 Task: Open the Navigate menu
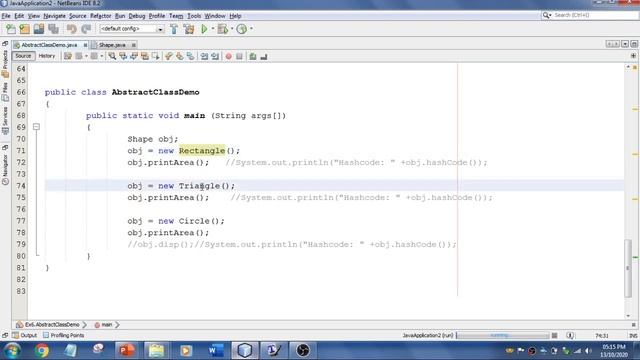point(55,16)
